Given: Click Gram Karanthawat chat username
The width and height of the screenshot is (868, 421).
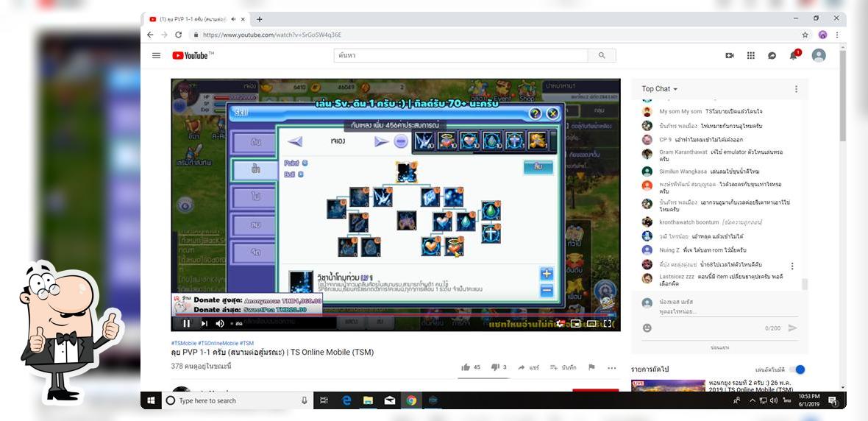Looking at the screenshot, I should pos(683,152).
